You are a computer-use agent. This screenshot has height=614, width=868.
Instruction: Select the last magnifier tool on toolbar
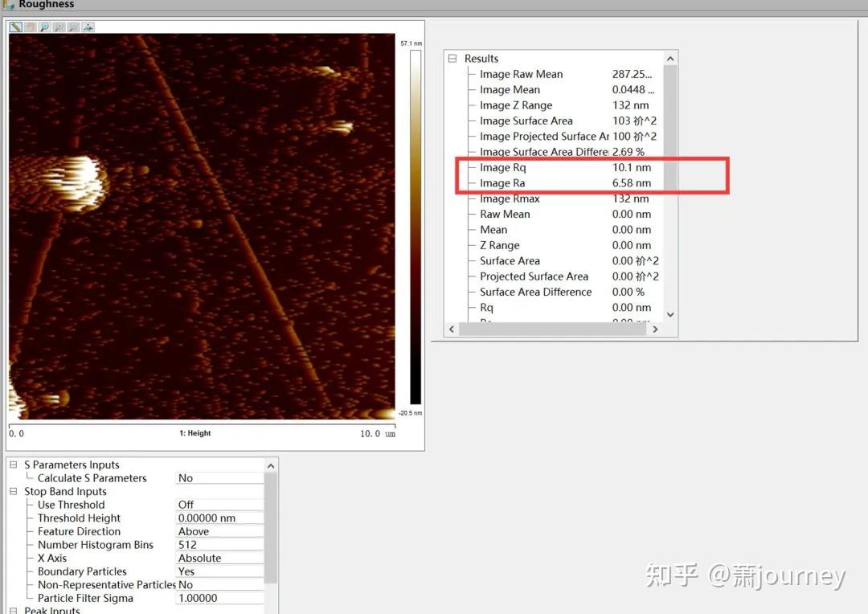click(x=72, y=27)
